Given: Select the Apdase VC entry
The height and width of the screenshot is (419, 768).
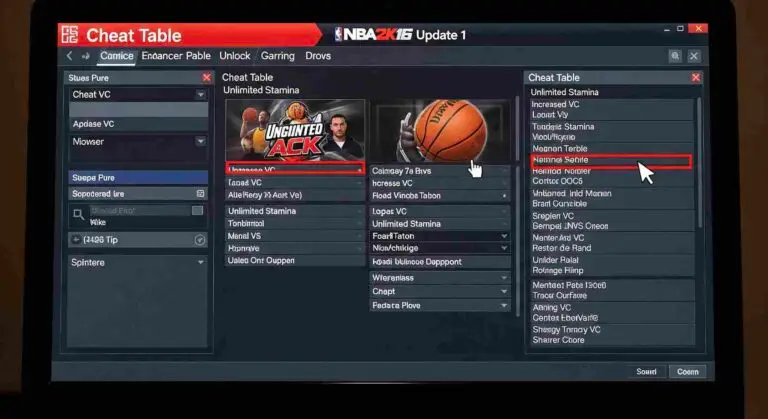Looking at the screenshot, I should point(138,124).
